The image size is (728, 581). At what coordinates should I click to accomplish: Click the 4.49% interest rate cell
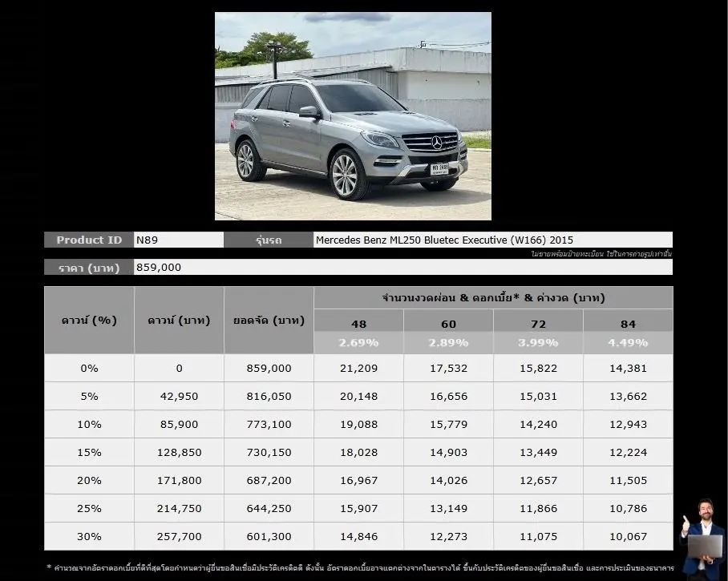point(628,343)
